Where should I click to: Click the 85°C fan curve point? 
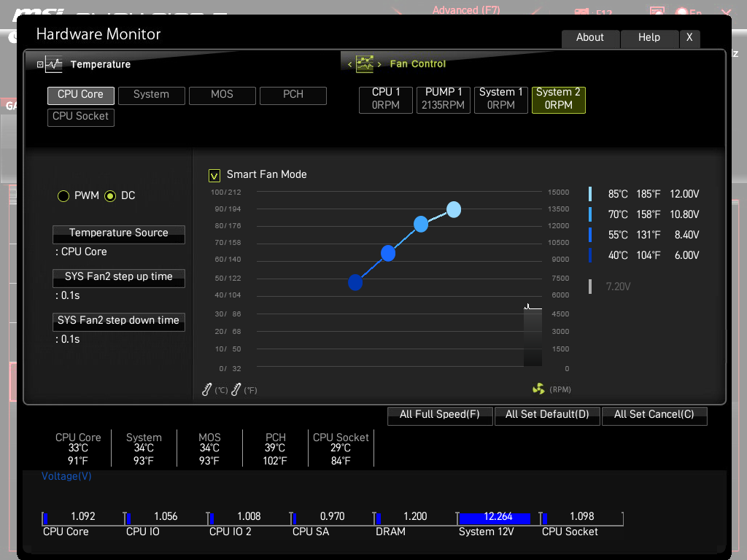454,209
